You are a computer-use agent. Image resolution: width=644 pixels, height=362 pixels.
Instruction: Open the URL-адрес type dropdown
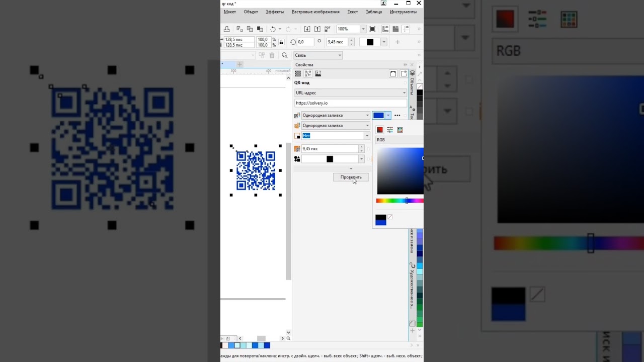point(351,93)
